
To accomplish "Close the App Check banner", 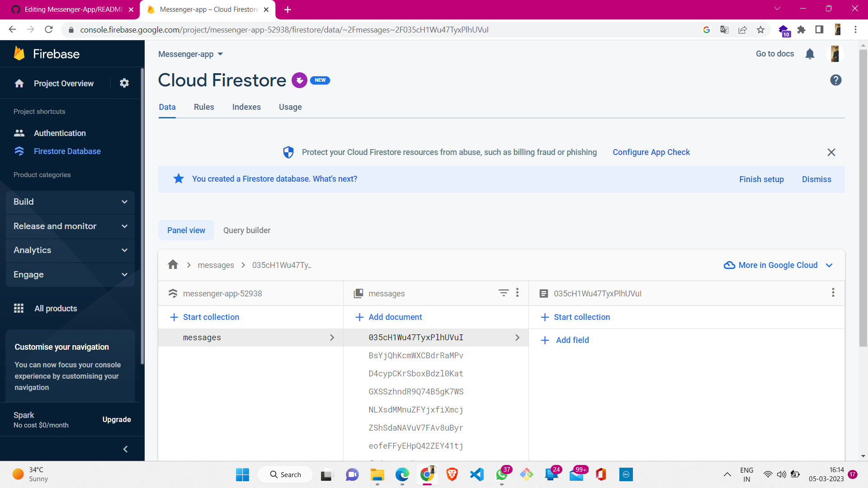I will (831, 152).
